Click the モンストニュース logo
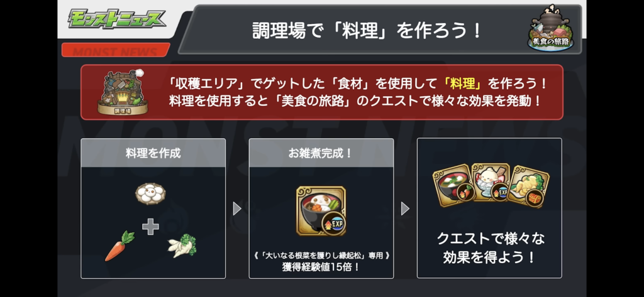 point(117,19)
